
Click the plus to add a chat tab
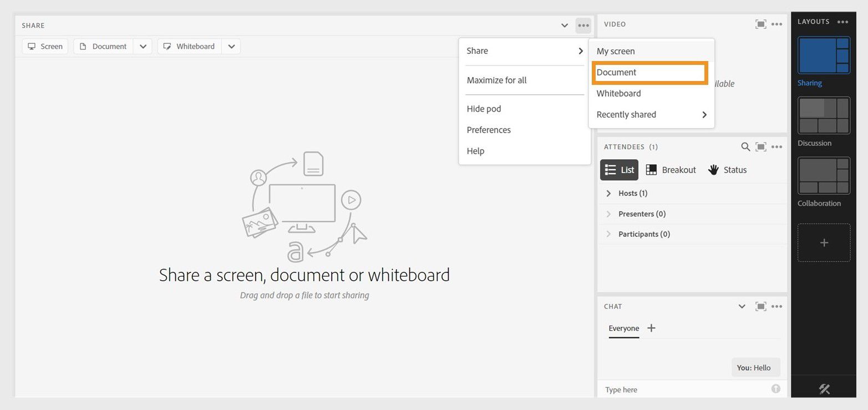(x=650, y=328)
